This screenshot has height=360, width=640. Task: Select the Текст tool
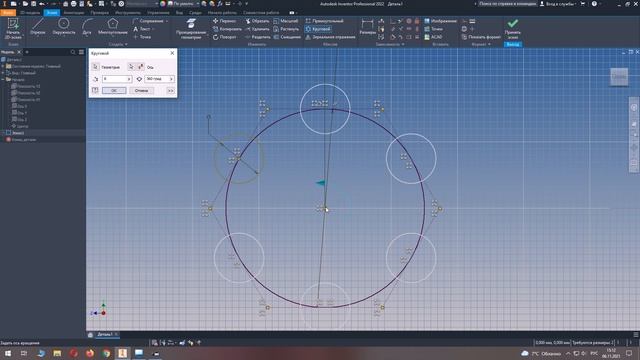142,29
